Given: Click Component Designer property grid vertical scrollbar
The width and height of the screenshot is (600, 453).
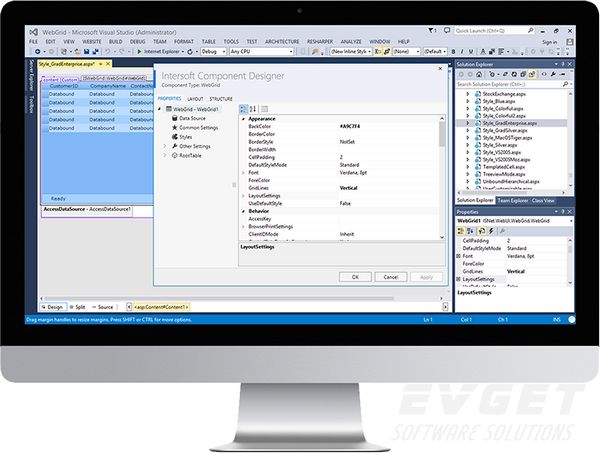Looking at the screenshot, I should (442, 178).
